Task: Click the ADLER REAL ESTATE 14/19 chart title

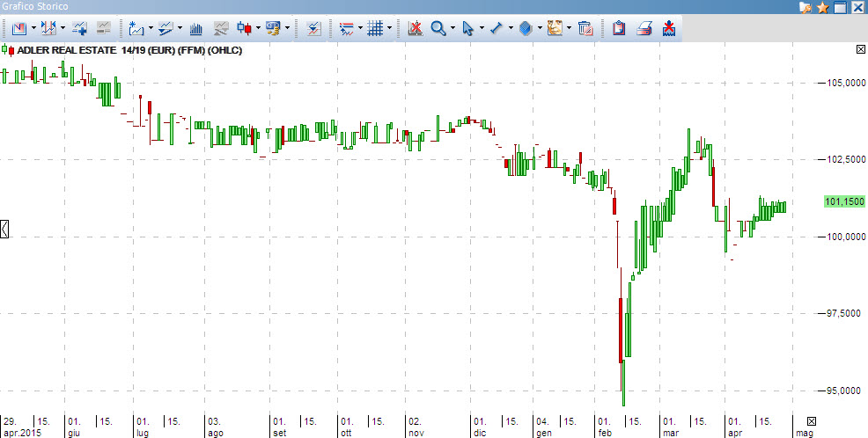Action: pyautogui.click(x=129, y=50)
